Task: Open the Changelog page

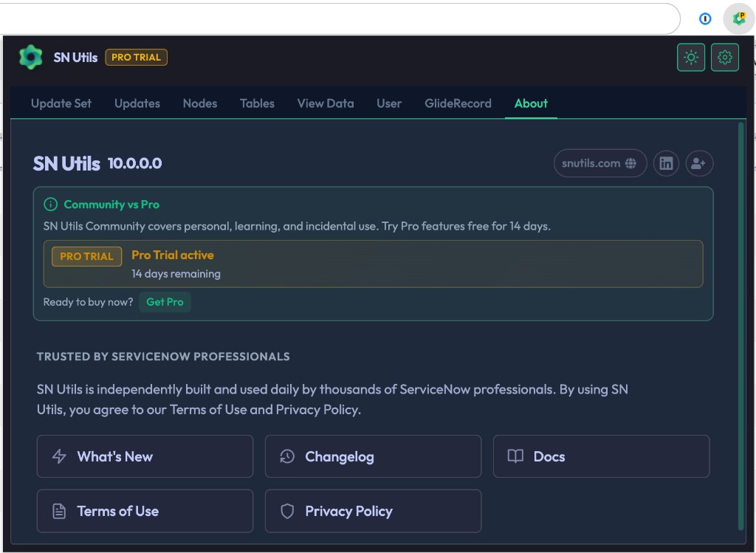Action: tap(339, 456)
